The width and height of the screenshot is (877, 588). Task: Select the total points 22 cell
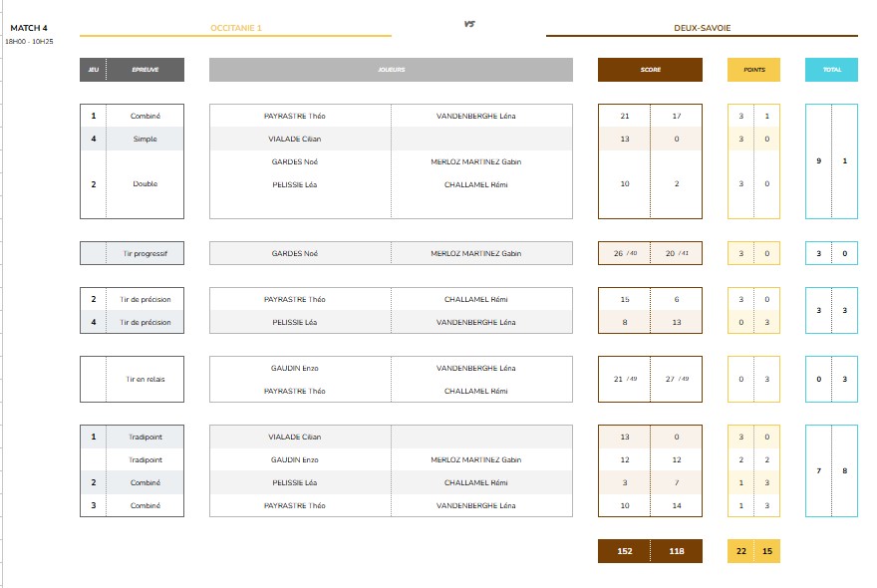pyautogui.click(x=740, y=551)
